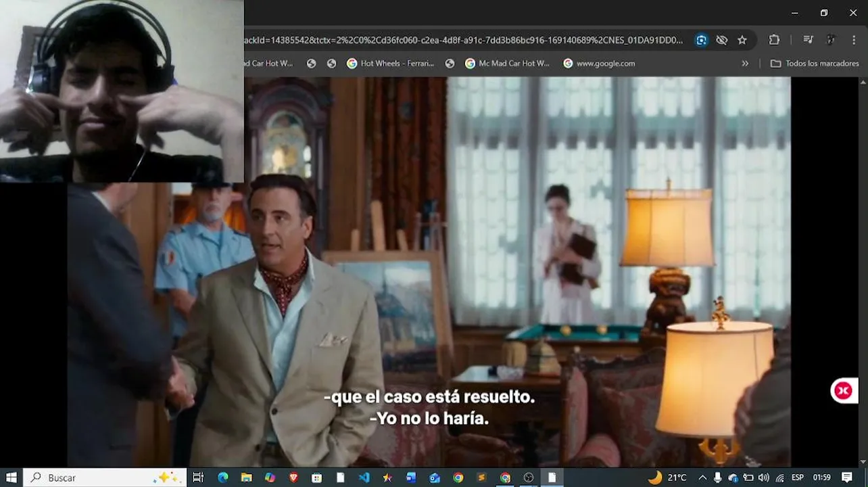Open the browser profile avatar
This screenshot has width=868, height=487.
830,40
